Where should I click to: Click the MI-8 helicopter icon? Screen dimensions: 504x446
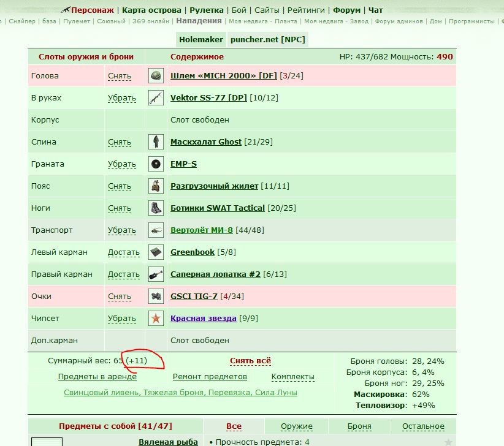tap(156, 230)
